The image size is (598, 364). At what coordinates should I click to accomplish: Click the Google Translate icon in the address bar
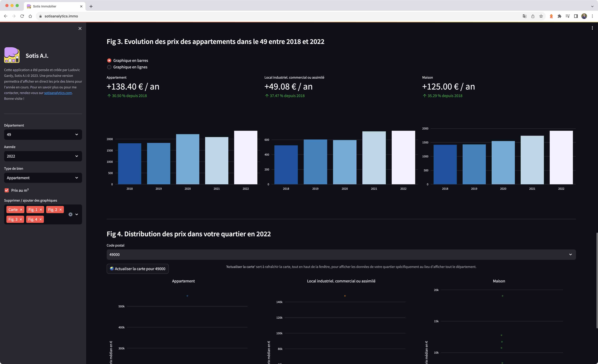[524, 16]
